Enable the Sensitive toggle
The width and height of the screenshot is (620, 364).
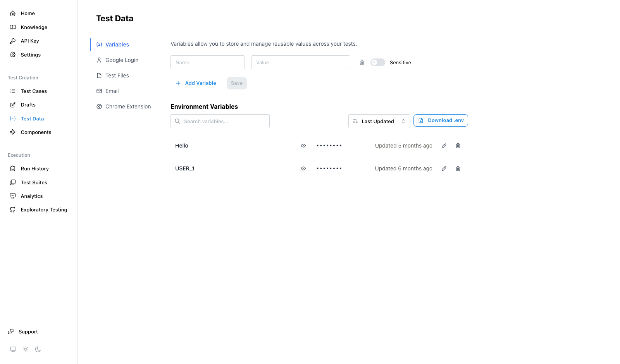click(x=377, y=62)
